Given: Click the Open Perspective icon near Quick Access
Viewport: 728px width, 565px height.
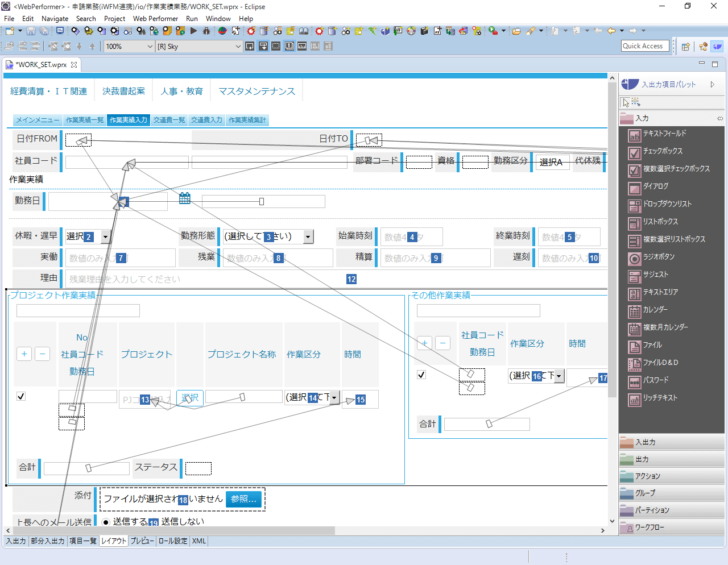Looking at the screenshot, I should point(685,47).
